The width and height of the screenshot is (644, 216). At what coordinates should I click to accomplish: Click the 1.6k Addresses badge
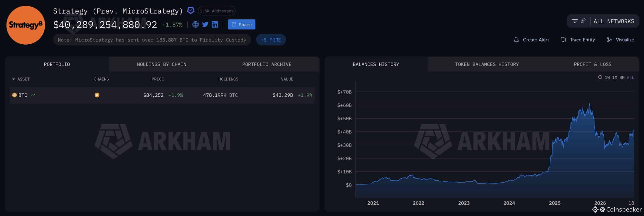tap(217, 11)
